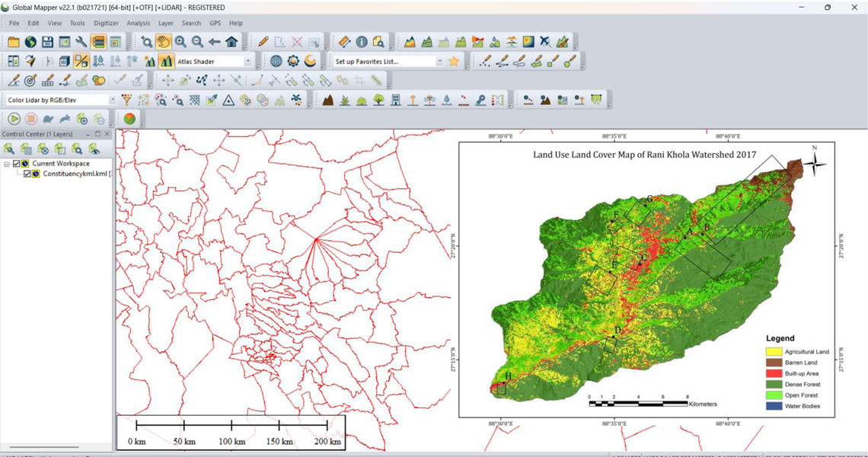The height and width of the screenshot is (457, 868).
Task: Open the Color Lidar by RGB/Elev dropdown
Action: pos(113,101)
